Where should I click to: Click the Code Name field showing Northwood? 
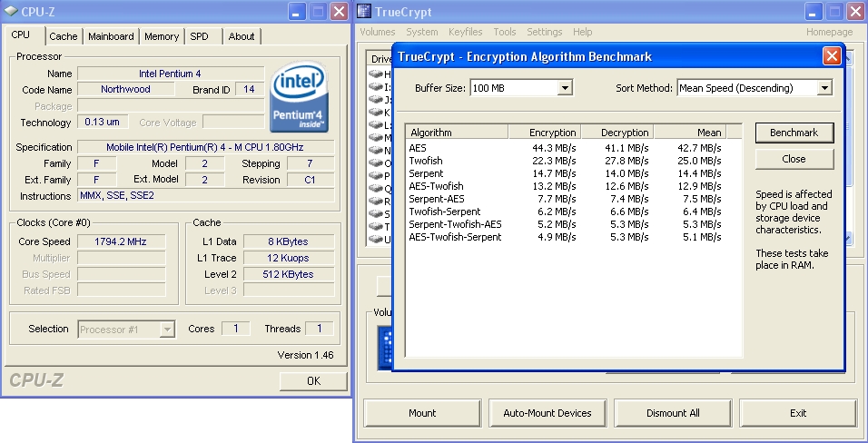125,89
